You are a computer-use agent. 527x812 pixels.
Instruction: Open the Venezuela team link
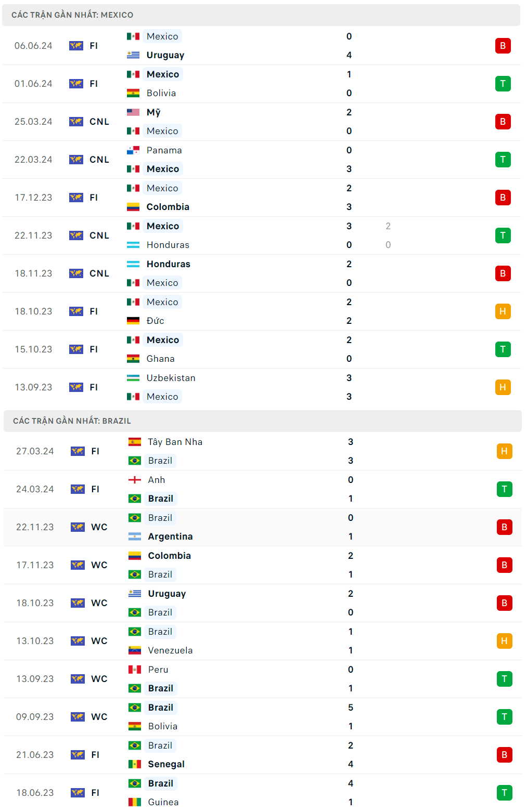[x=170, y=650]
